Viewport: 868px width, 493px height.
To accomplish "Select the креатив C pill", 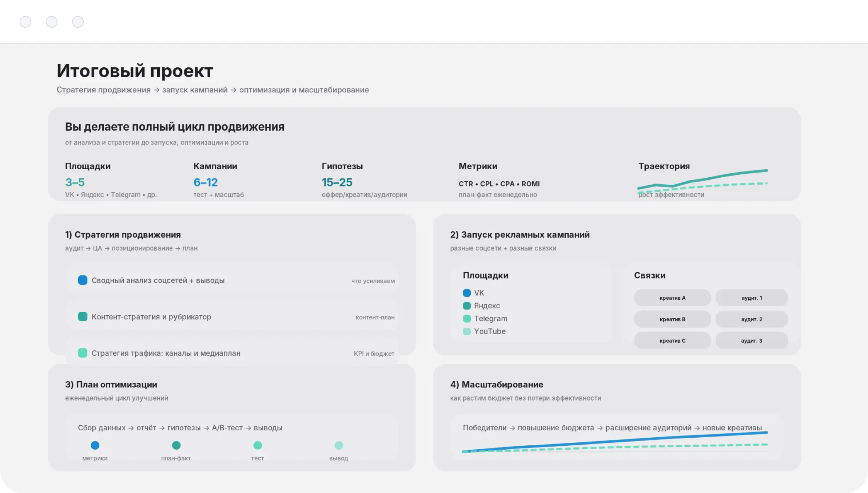I will click(672, 341).
